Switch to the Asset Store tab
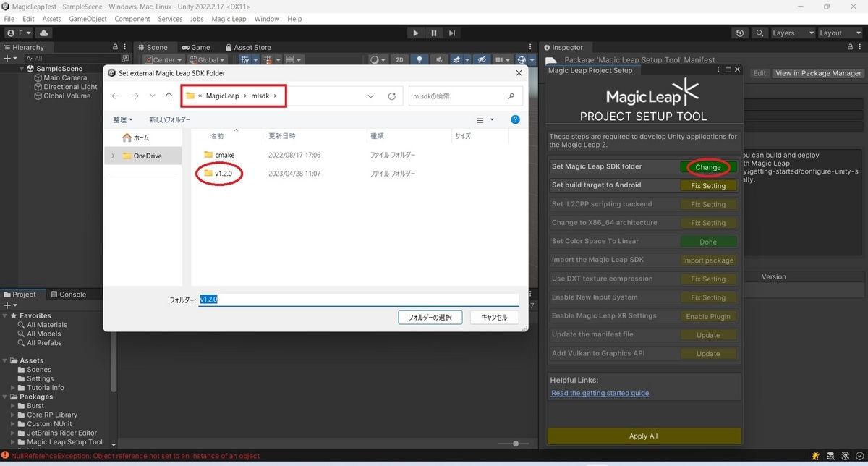Image resolution: width=868 pixels, height=466 pixels. click(247, 47)
